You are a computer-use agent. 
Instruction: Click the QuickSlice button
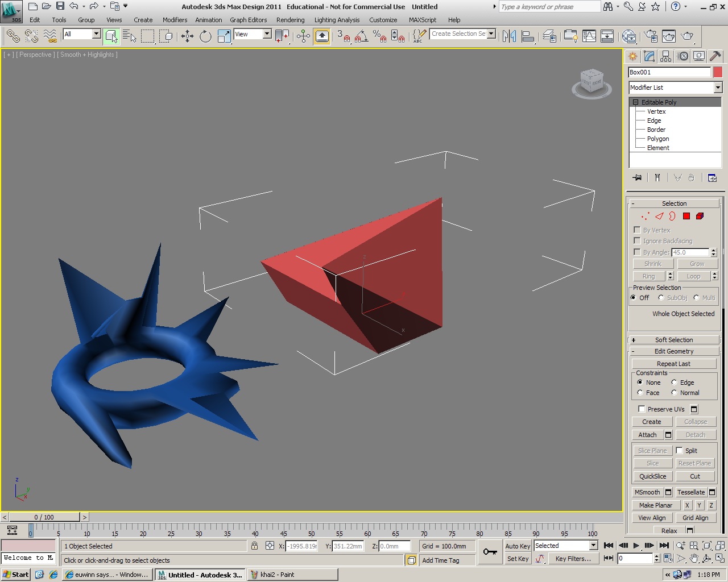point(652,476)
